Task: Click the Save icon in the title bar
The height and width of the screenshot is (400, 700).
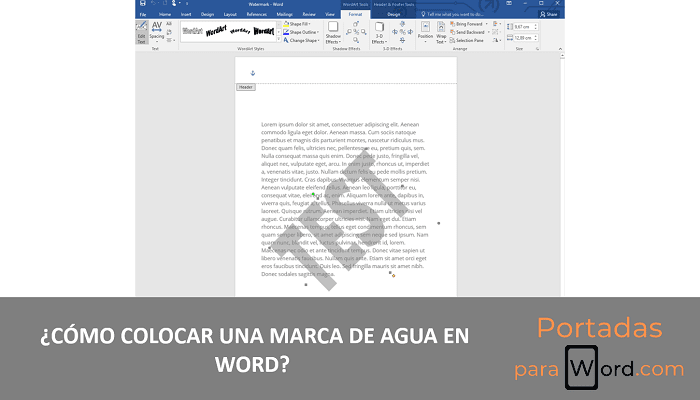Action: point(142,3)
